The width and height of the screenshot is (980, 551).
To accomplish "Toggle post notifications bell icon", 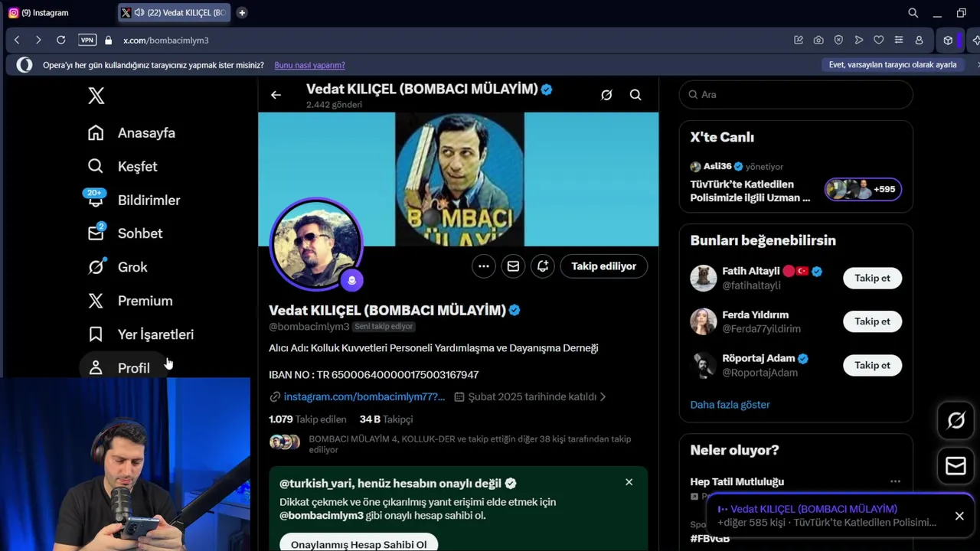I will (543, 266).
